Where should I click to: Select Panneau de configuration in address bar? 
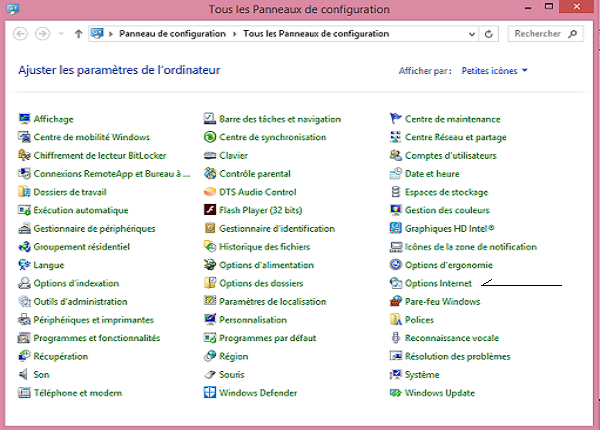pos(172,34)
